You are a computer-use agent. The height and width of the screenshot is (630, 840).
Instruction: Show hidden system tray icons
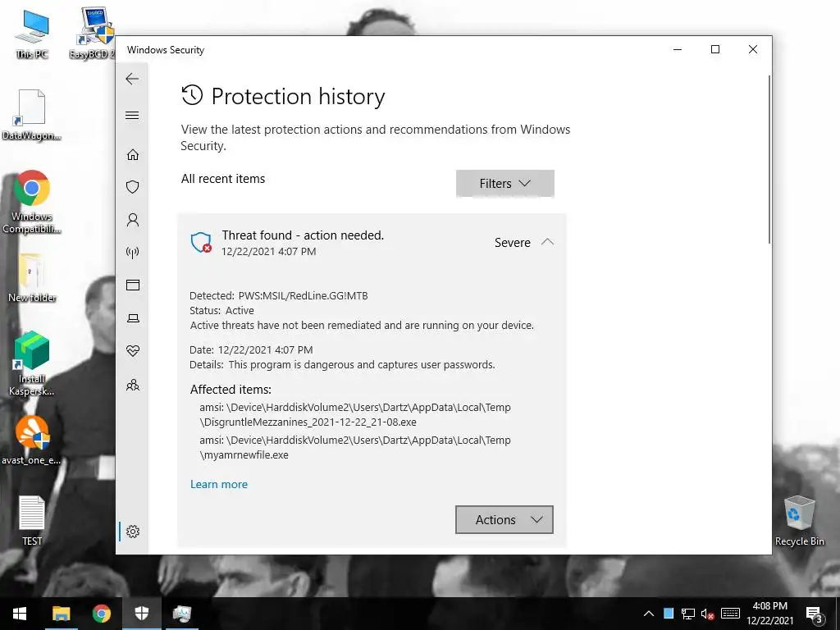tap(648, 614)
